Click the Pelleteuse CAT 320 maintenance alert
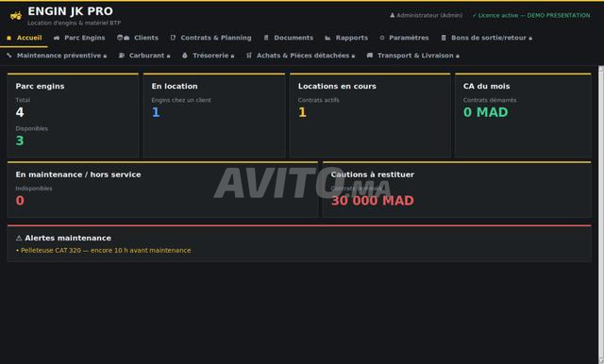The image size is (604, 364). [x=104, y=250]
